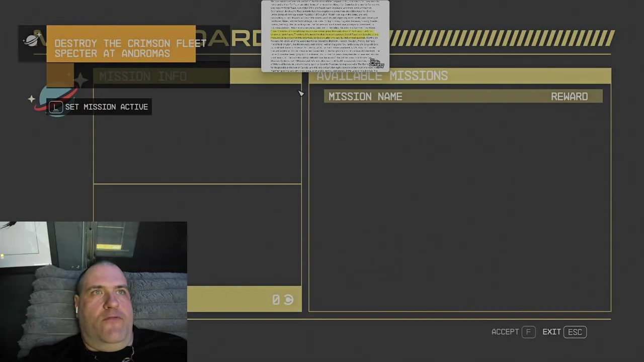Click the L key icon

[56, 107]
